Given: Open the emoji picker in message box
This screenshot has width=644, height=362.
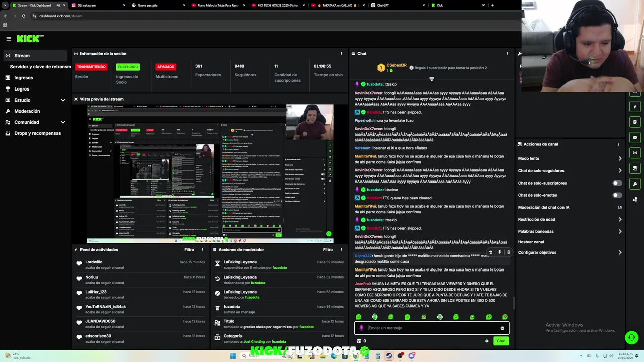Looking at the screenshot, I should click(x=502, y=328).
